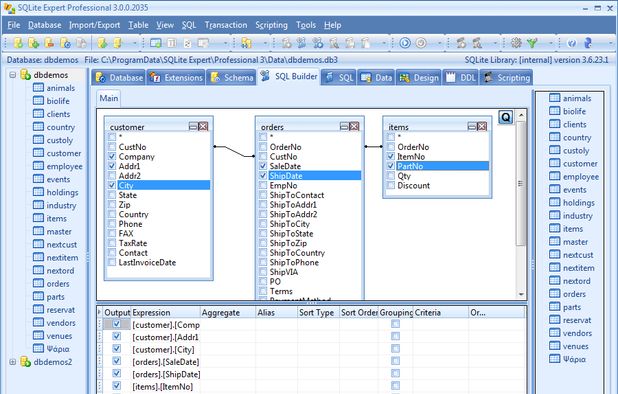The image size is (618, 394).
Task: Select vendors table in left tree
Action: point(61,323)
